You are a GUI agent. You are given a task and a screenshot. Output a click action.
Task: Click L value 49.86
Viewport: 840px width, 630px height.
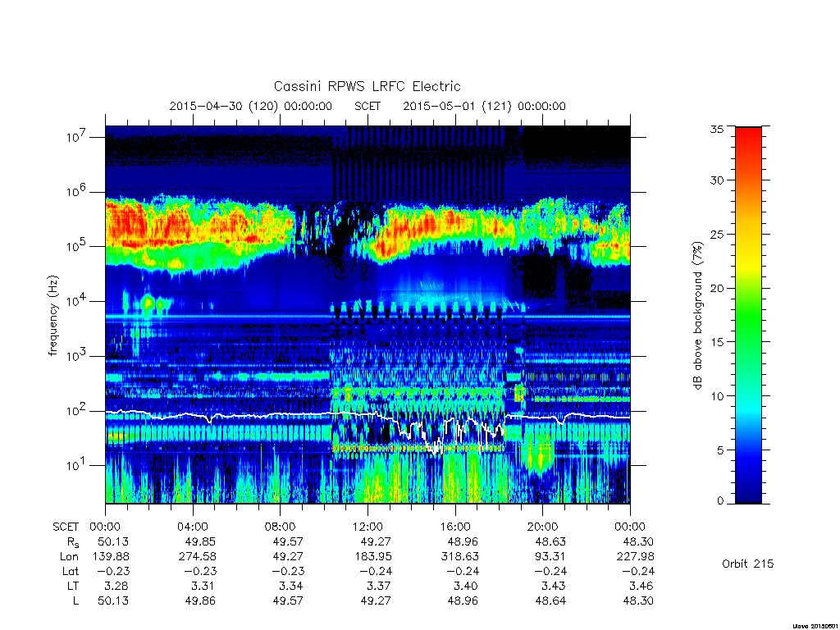pos(200,601)
